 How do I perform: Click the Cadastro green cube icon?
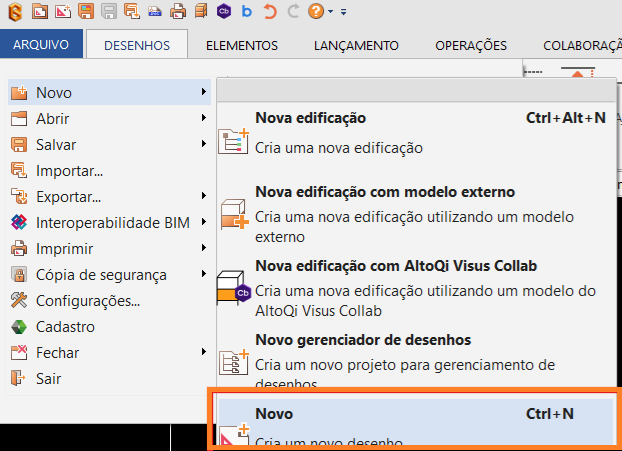(18, 327)
